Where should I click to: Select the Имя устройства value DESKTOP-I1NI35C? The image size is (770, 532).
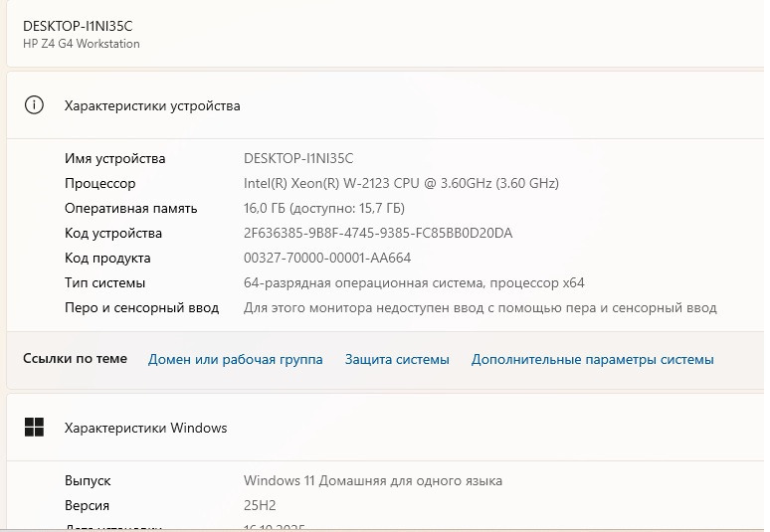pos(298,158)
